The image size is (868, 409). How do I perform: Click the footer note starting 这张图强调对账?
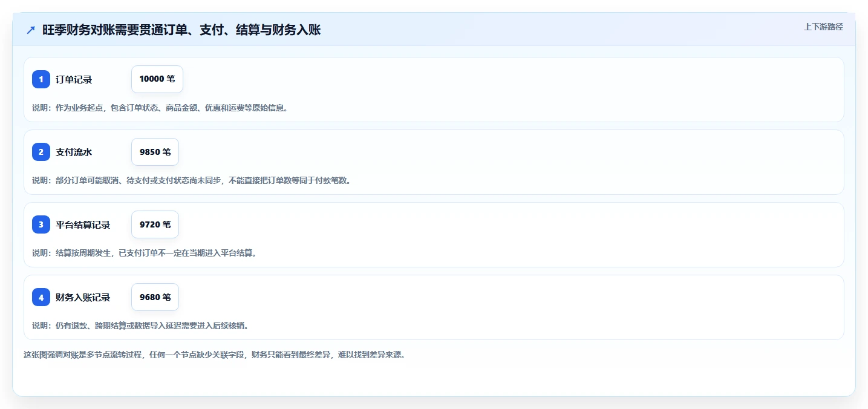click(215, 355)
